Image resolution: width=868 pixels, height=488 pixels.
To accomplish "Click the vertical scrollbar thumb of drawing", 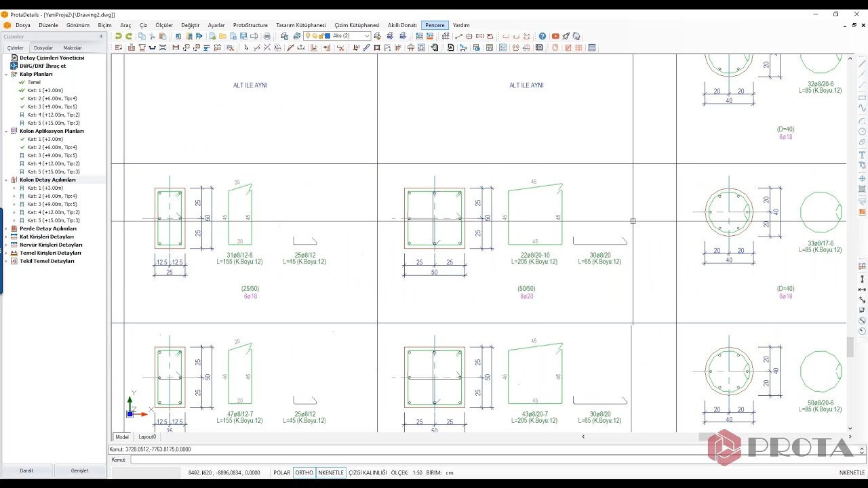I will click(850, 347).
